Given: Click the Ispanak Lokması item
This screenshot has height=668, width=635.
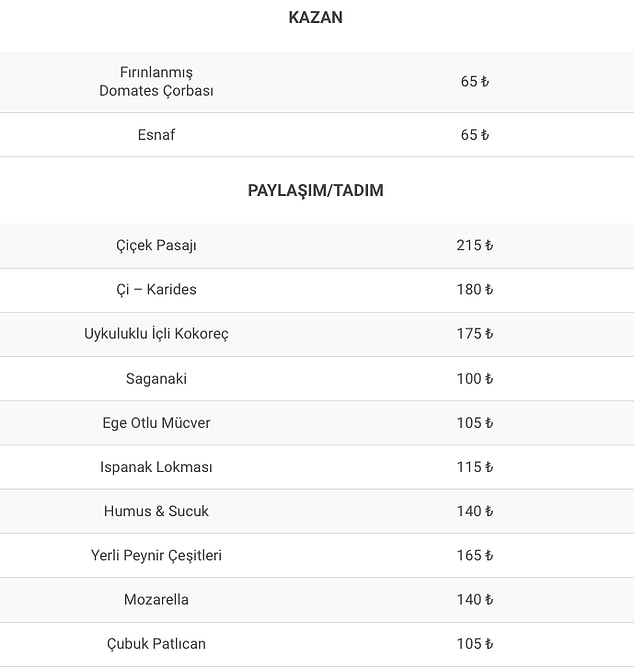Looking at the screenshot, I should tap(156, 466).
